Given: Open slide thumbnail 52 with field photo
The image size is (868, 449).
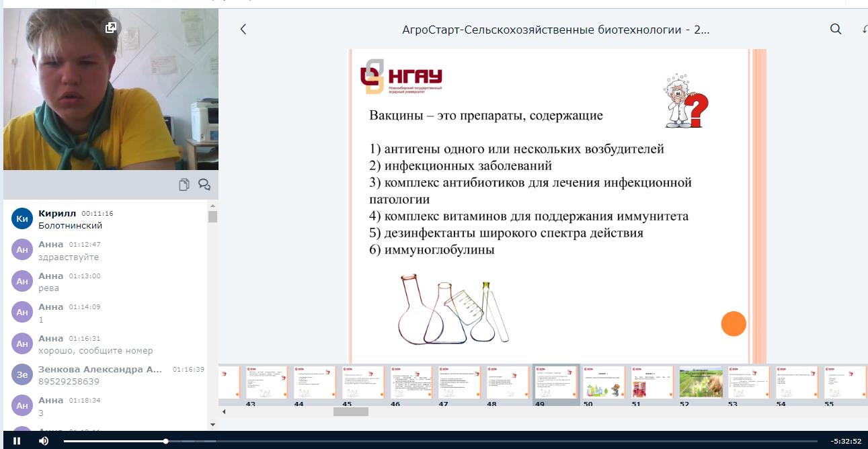Looking at the screenshot, I should click(701, 382).
